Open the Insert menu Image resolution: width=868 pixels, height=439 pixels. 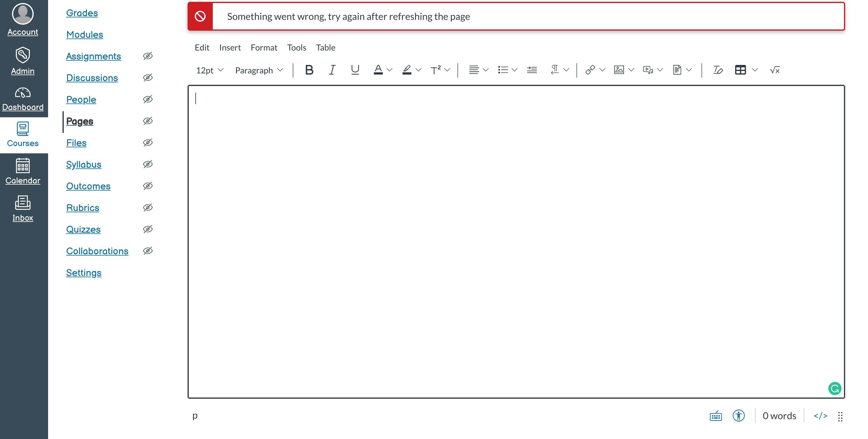coord(230,48)
